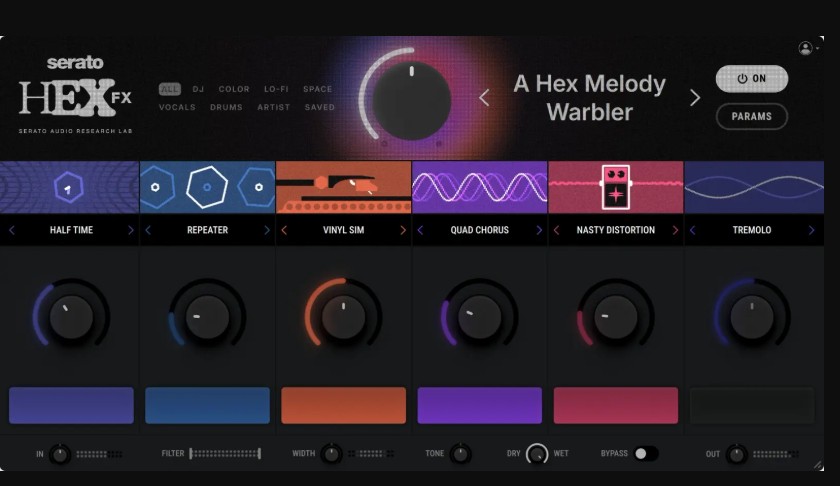Select next effect in Quad Chorus slot
The image size is (840, 486).
539,230
